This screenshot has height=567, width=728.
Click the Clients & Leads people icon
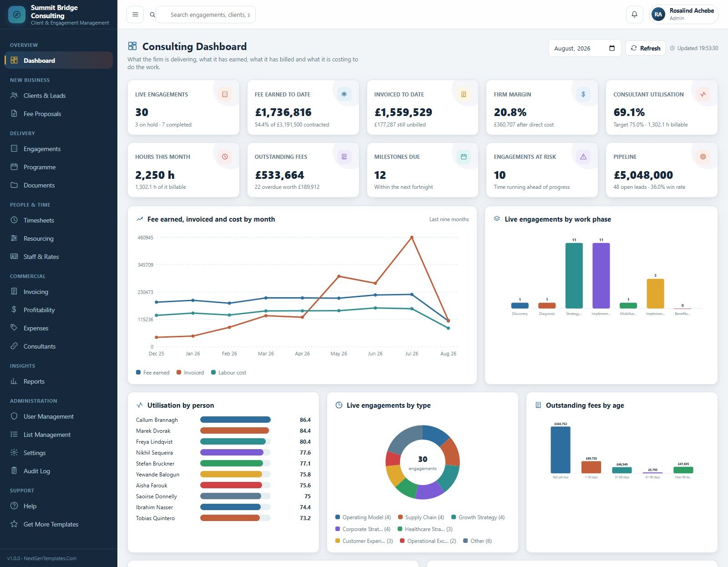[x=14, y=96]
